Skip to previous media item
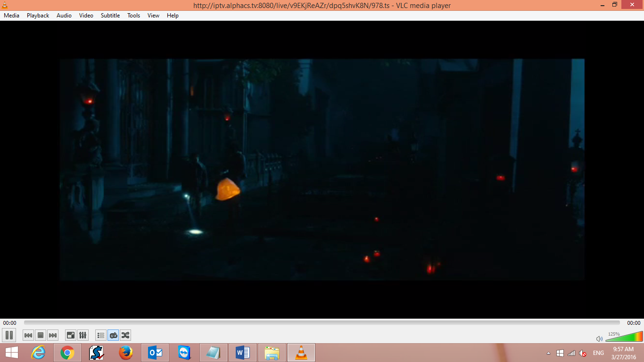 click(28, 335)
